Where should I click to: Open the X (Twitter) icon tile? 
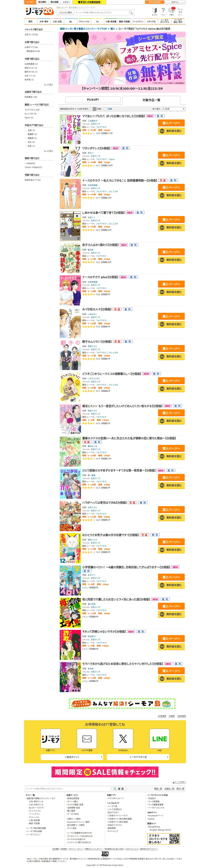click(123, 739)
